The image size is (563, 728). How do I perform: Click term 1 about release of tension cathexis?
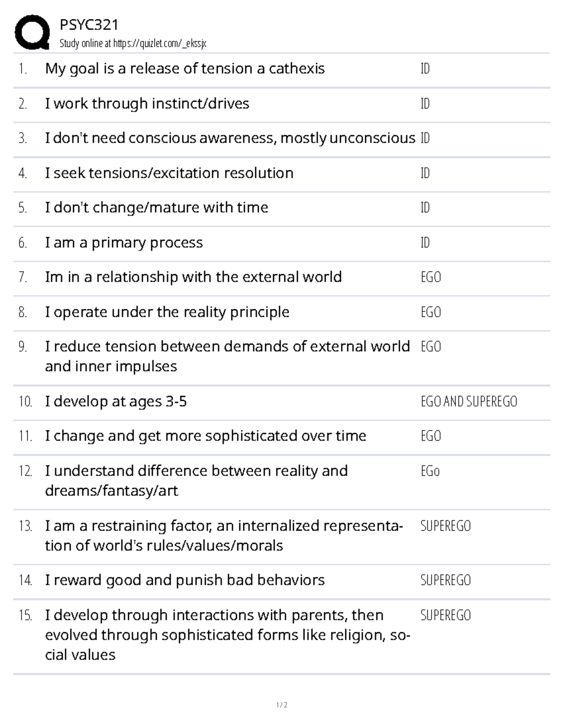[x=185, y=69]
